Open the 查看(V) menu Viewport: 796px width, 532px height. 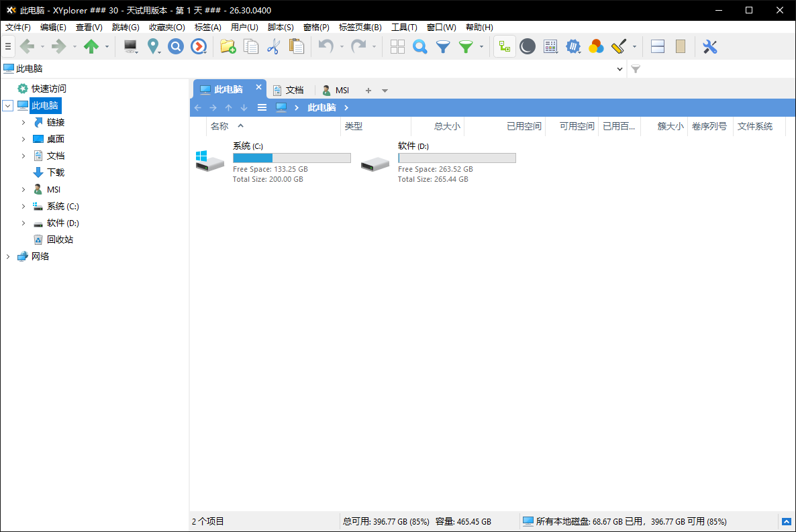click(x=89, y=28)
